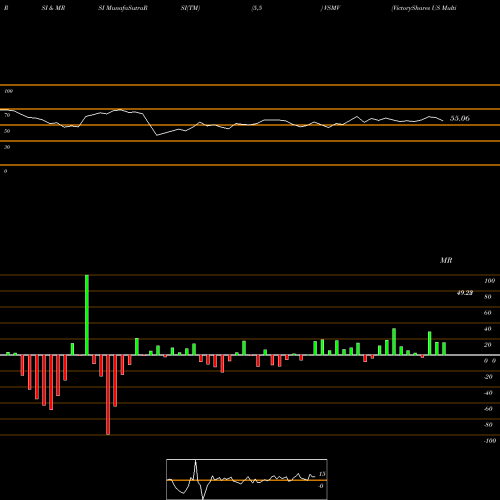This screenshot has width=500, height=500.
Task: Click the tallest green MR bar
Action: 87,315
